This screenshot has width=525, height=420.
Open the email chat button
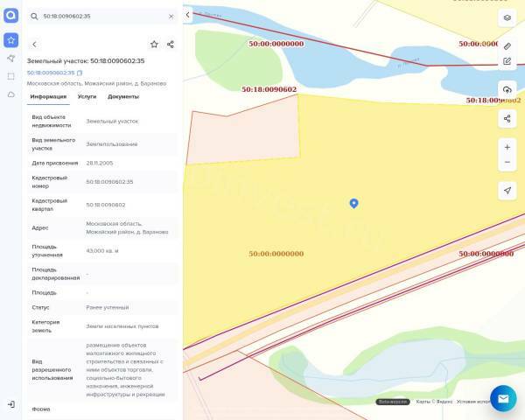pos(503,398)
